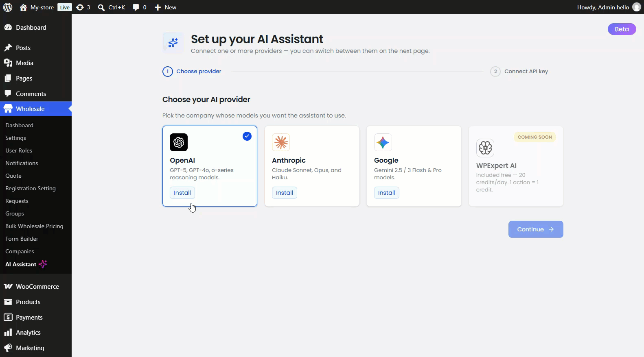The height and width of the screenshot is (357, 644).
Task: Click the Marketing megaphone icon
Action: click(x=8, y=348)
